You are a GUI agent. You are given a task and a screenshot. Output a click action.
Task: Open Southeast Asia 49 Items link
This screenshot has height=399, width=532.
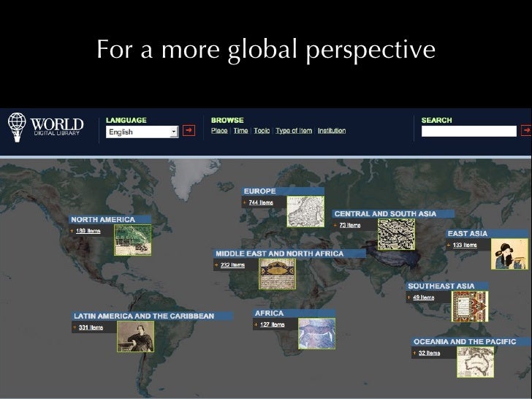[x=423, y=297]
